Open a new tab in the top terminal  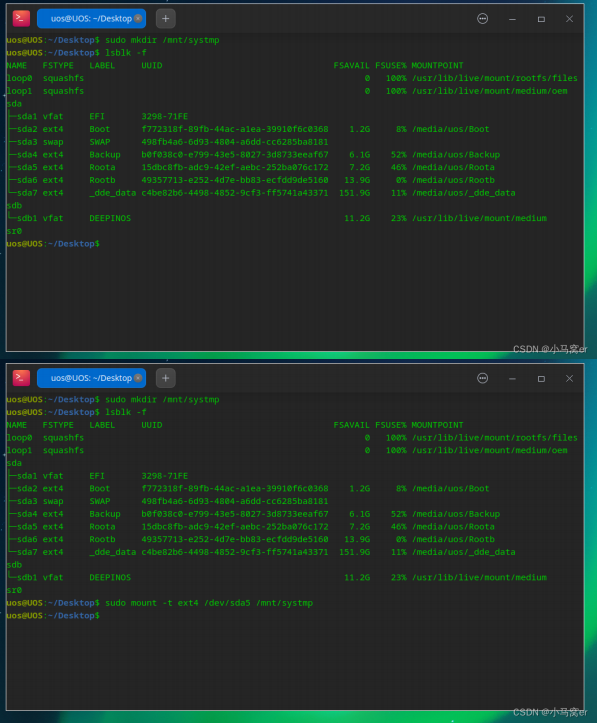pos(166,18)
